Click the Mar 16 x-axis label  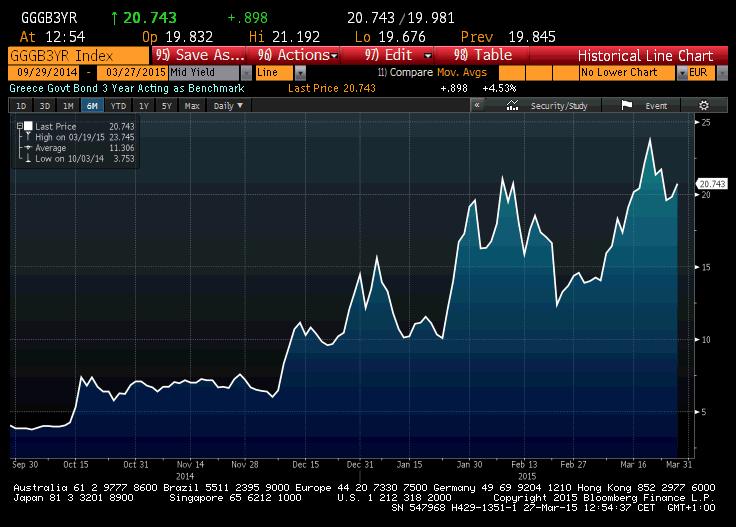(633, 465)
